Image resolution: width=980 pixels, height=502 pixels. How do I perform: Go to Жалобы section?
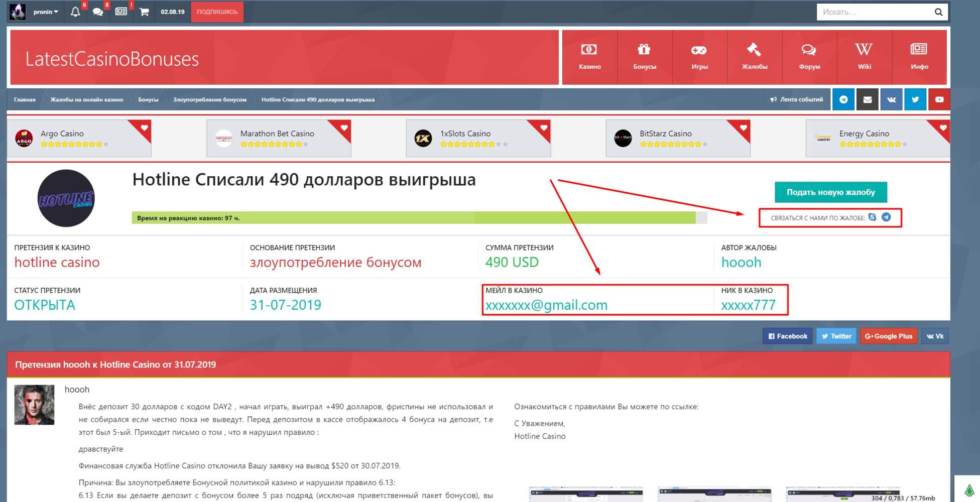(755, 57)
